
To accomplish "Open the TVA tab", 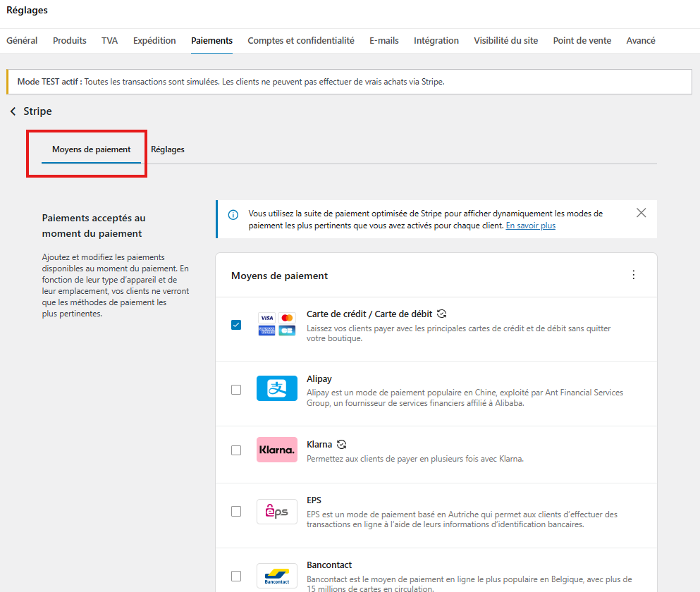I will [109, 41].
